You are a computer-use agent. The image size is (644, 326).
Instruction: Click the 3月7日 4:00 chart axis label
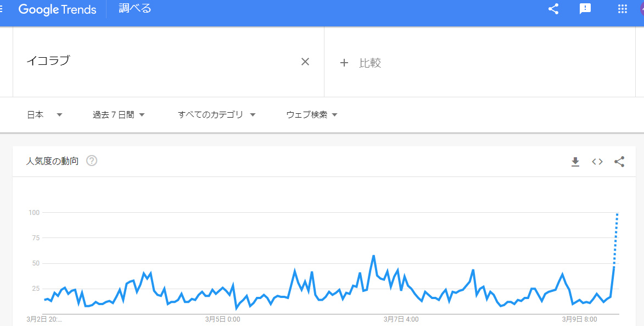click(401, 319)
